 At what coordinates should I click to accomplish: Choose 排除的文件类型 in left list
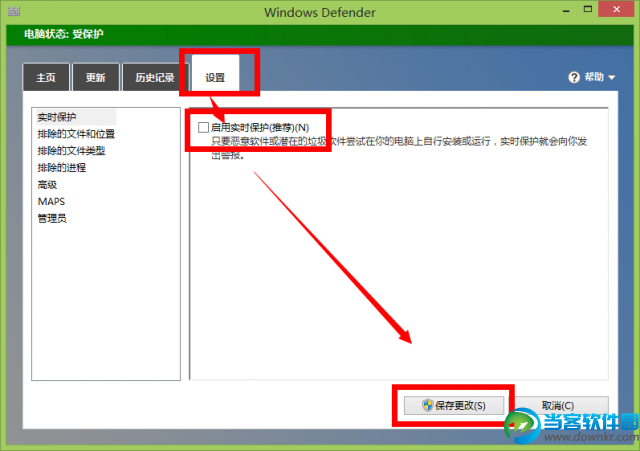pyautogui.click(x=71, y=151)
